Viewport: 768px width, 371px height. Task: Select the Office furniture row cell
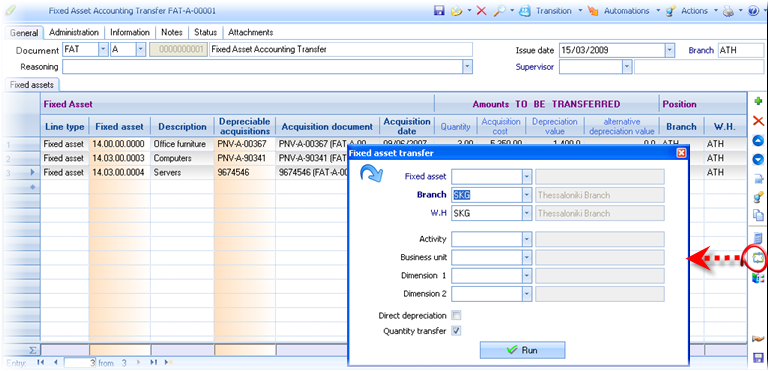[182, 144]
